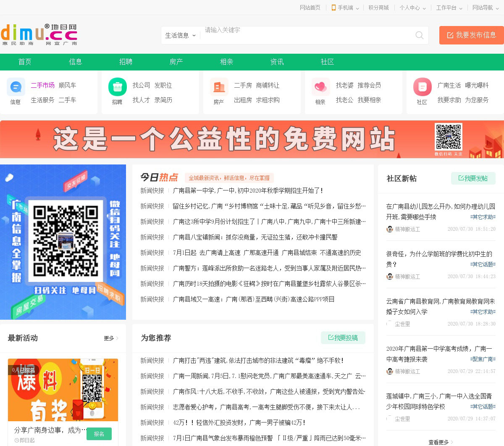Expand the 手机端 dropdown
The image size is (504, 446).
tap(357, 8)
